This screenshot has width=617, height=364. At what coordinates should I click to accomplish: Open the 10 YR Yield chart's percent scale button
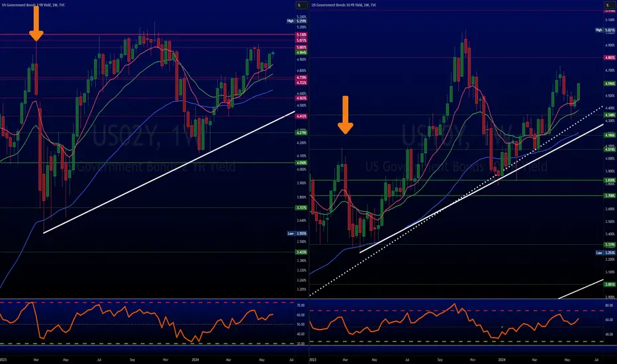(610, 5)
